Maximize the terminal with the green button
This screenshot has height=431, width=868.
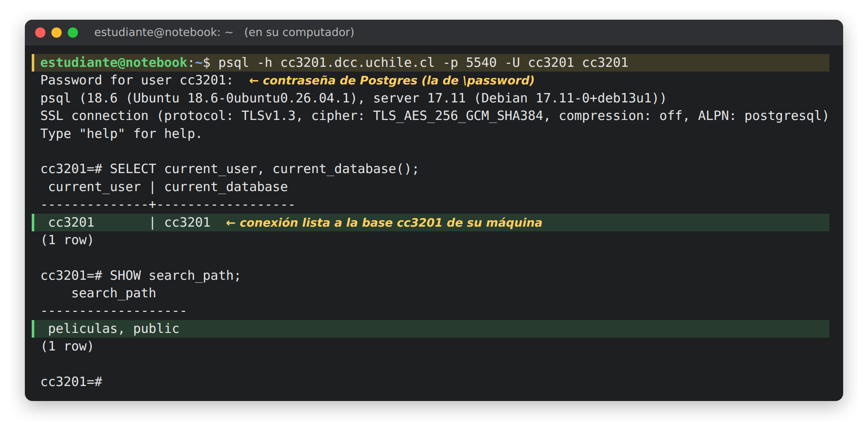(73, 33)
